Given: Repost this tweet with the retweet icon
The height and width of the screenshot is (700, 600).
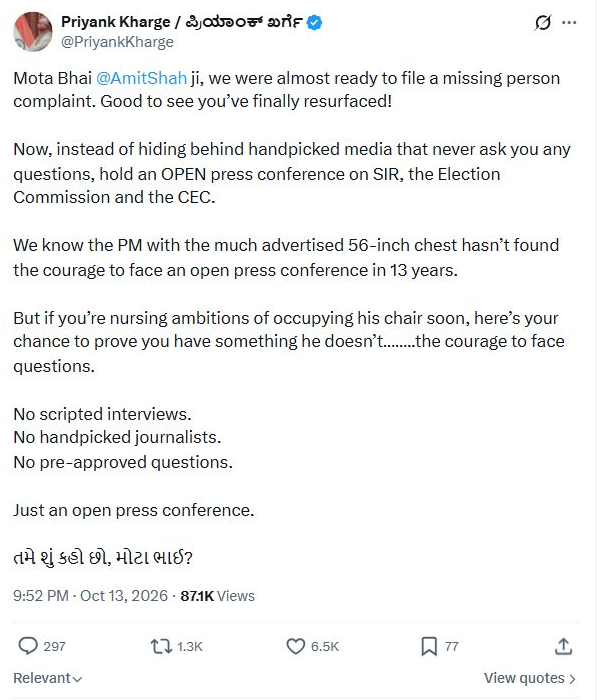Looking at the screenshot, I should 161,646.
